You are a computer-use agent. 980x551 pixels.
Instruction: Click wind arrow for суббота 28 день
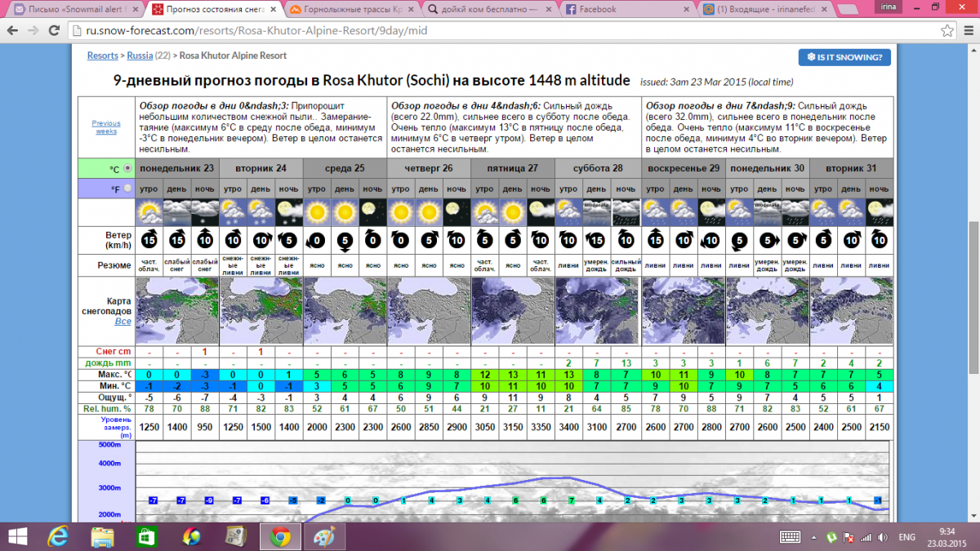pos(597,240)
